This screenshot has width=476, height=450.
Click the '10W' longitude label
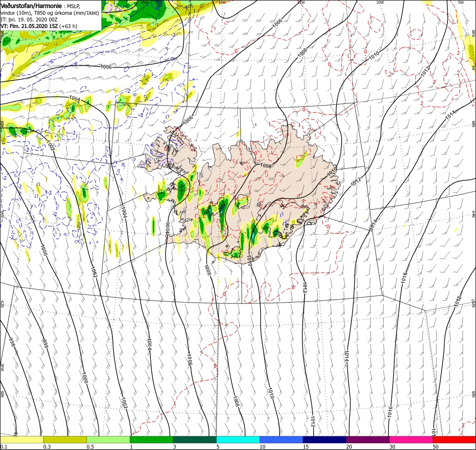380,2
